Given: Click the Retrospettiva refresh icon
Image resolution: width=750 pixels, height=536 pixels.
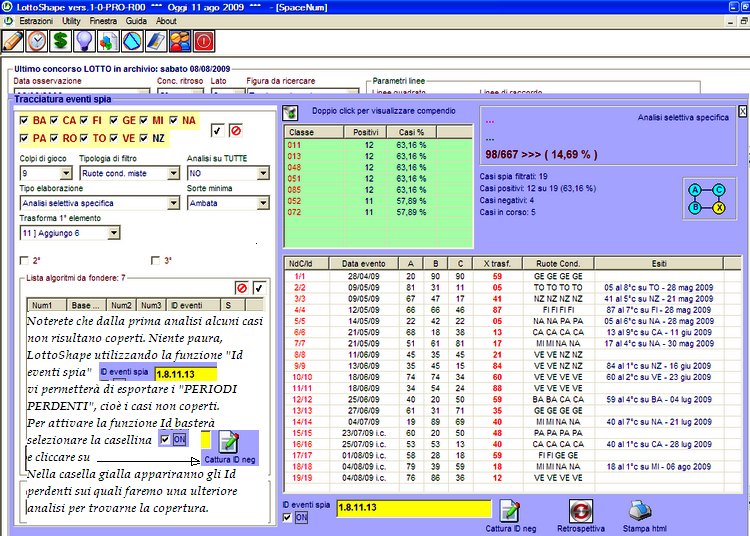Looking at the screenshot, I should coord(581,511).
